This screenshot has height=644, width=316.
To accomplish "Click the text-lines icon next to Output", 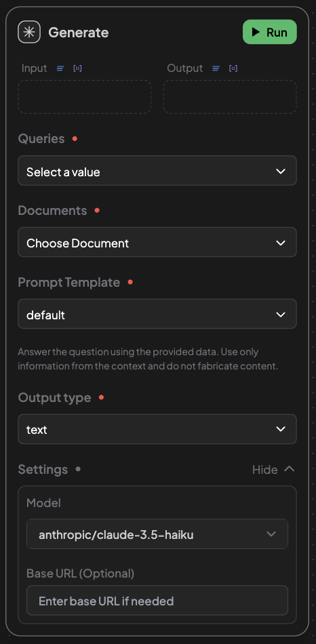I will click(216, 68).
